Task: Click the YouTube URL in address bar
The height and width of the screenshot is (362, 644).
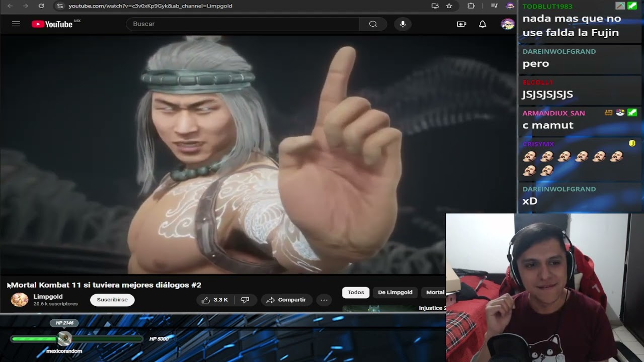Action: [x=150, y=6]
